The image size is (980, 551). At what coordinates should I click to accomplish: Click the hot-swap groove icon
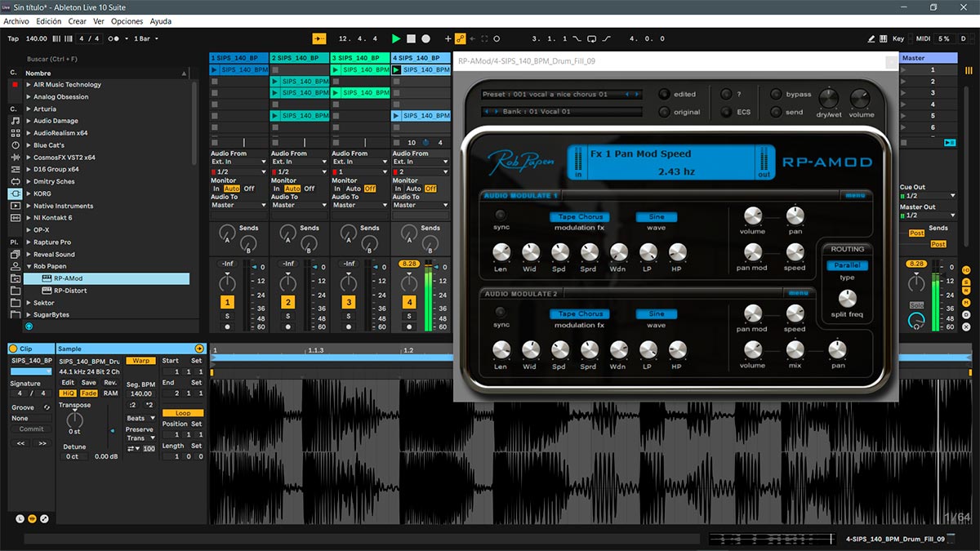click(47, 407)
